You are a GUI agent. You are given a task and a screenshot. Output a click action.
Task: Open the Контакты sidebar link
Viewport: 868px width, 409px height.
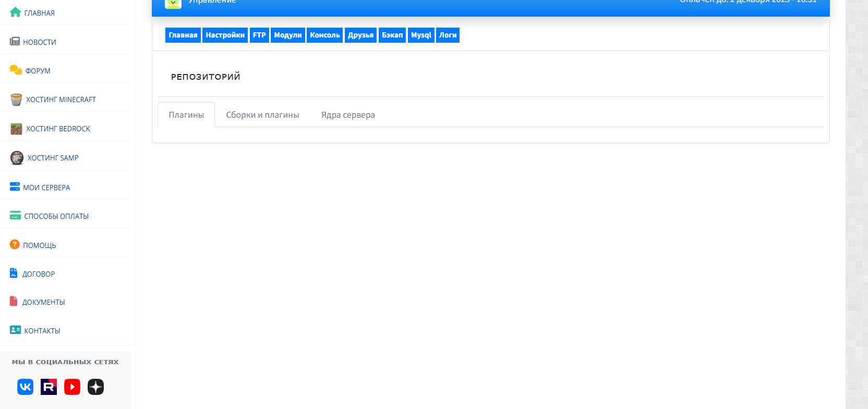coord(42,331)
